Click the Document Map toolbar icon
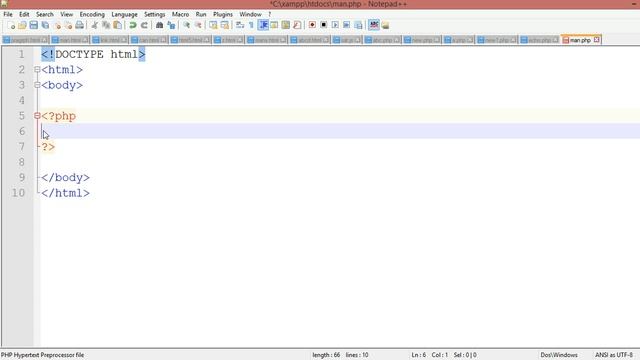 (286, 25)
